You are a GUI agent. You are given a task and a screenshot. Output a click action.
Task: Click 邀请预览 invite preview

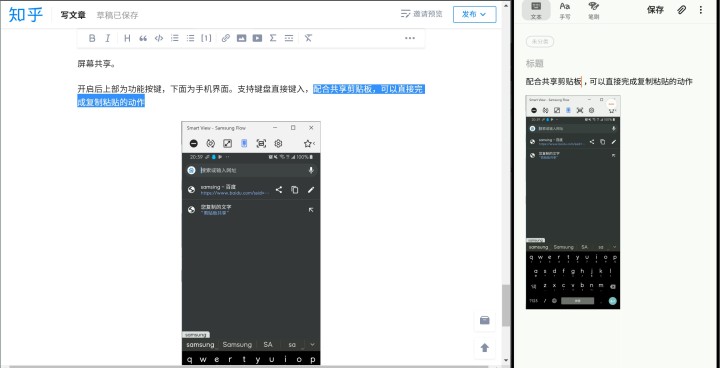[422, 14]
